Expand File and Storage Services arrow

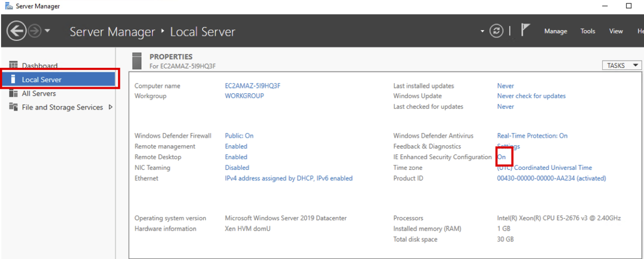[110, 107]
